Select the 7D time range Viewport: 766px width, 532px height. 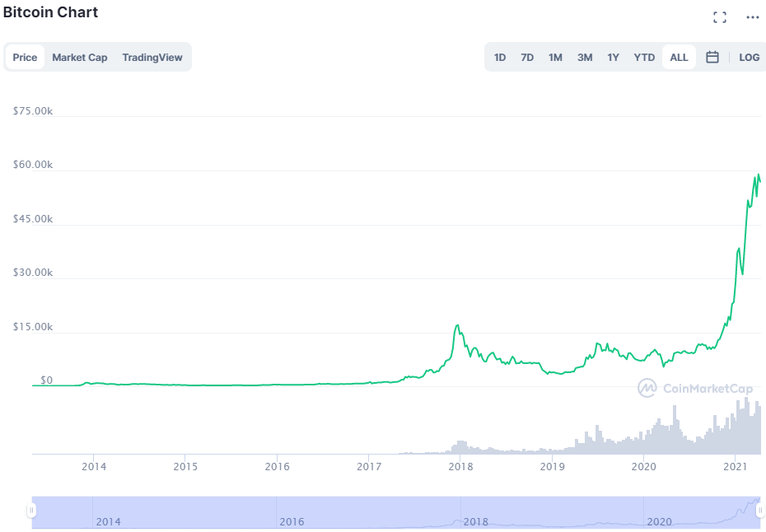click(527, 57)
